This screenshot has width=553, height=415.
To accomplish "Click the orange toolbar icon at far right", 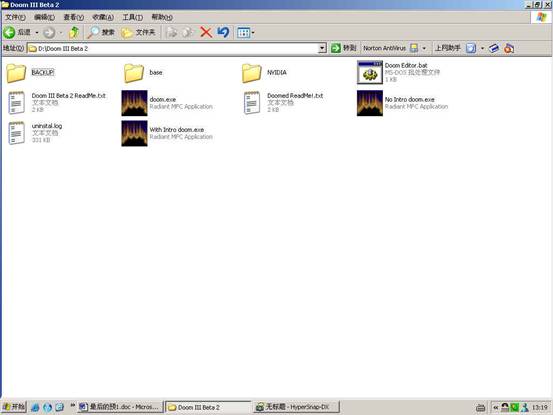I will [x=509, y=48].
